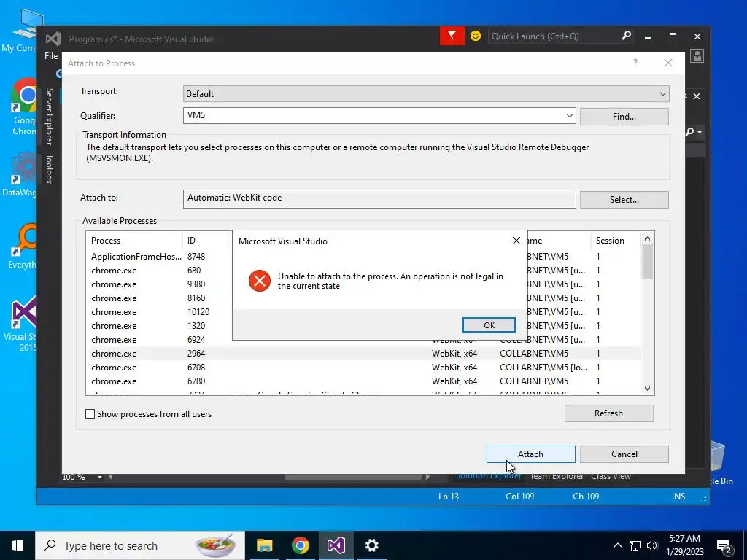The width and height of the screenshot is (747, 560).
Task: Click the volume speaker tray icon
Action: 652,545
